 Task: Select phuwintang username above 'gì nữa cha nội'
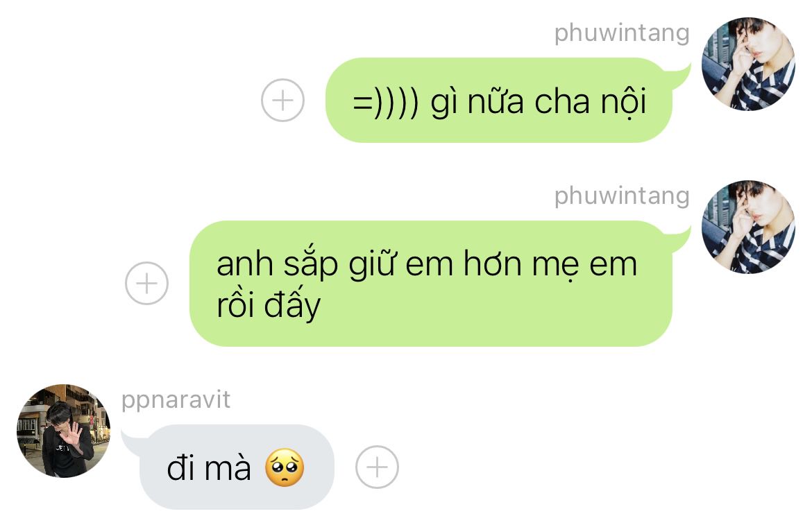tap(622, 33)
